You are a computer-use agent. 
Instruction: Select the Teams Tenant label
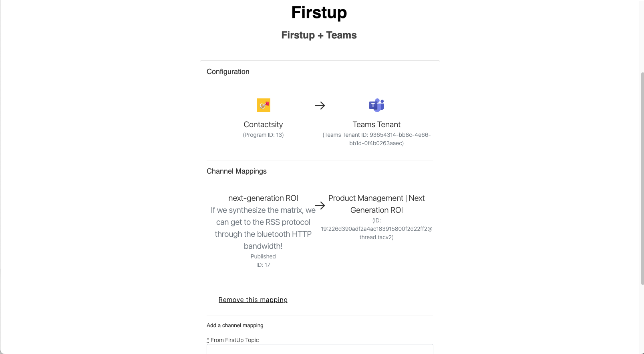tap(376, 124)
